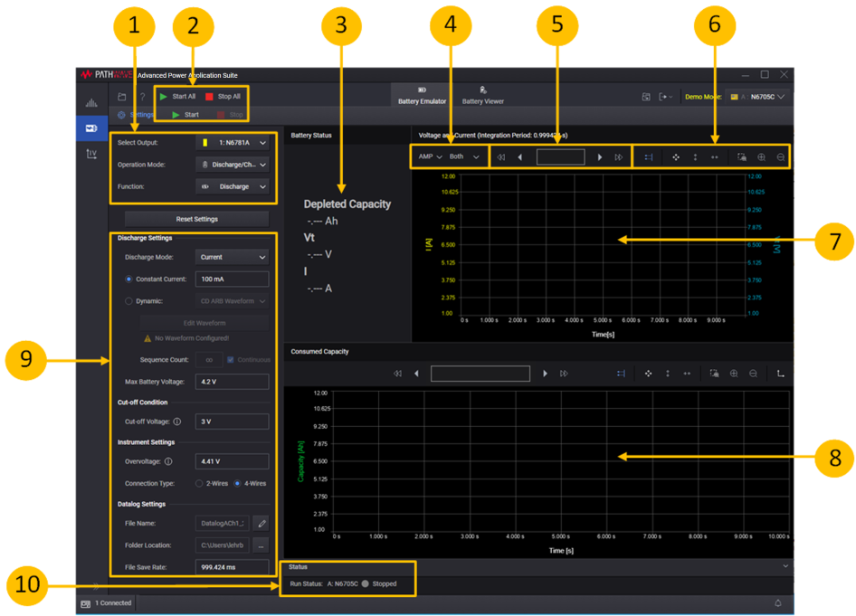Screen dimensions: 856x616
Task: Click the fast-forward icon in the Voltage and Current toolbar
Action: tap(619, 157)
